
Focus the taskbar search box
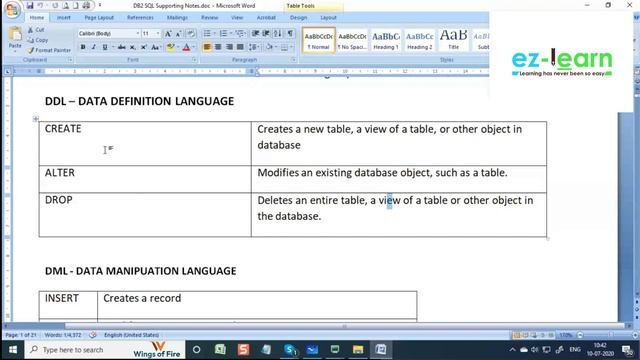(x=105, y=350)
